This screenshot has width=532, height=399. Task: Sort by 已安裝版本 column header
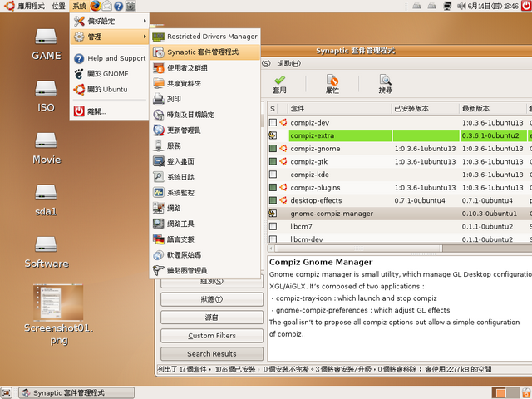425,109
